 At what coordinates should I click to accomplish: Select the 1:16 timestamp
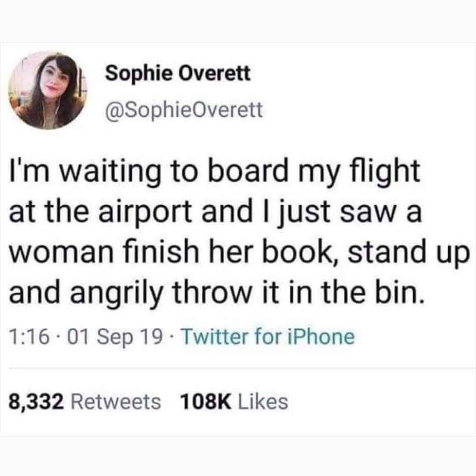(29, 337)
